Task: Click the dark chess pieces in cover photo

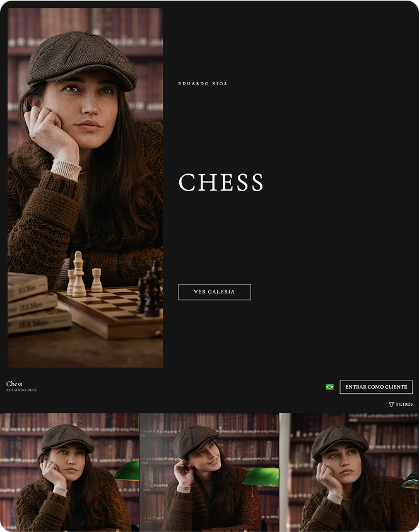Action: tap(150, 288)
